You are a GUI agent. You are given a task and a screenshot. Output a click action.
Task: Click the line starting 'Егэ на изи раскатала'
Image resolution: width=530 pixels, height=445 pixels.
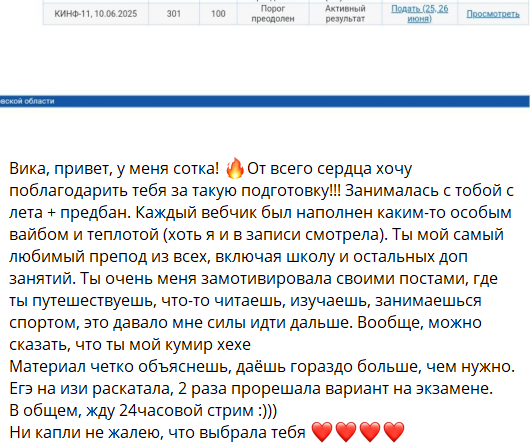point(251,389)
